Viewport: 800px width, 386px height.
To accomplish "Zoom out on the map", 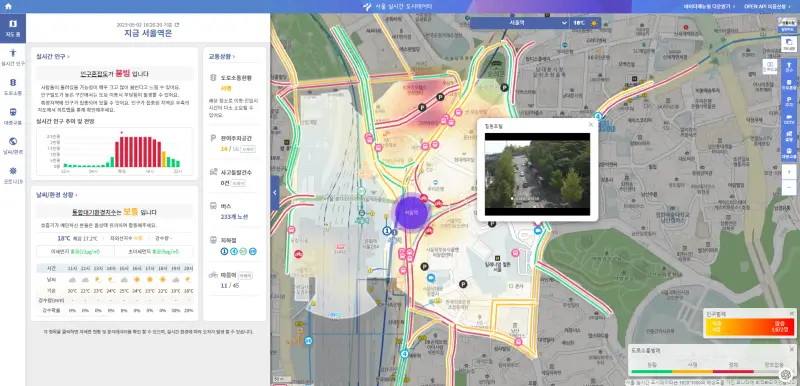I will pyautogui.click(x=789, y=187).
